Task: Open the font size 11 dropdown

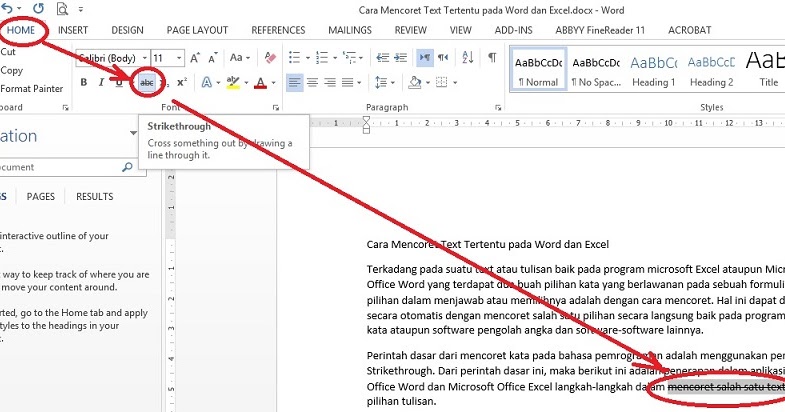Action: pos(179,59)
